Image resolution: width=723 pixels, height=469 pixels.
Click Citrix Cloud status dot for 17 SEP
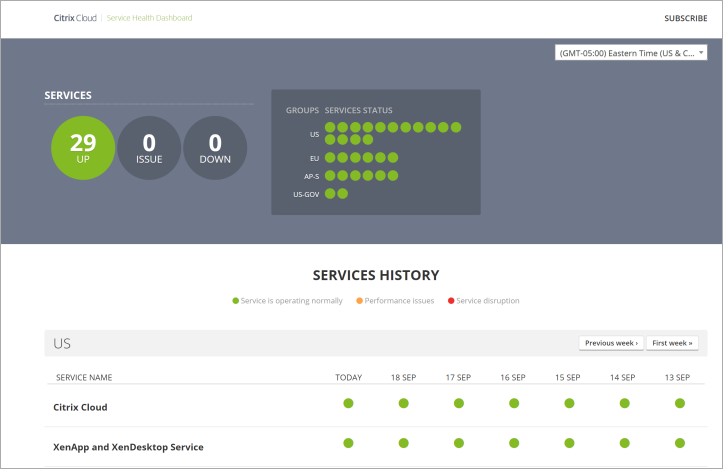click(x=459, y=404)
